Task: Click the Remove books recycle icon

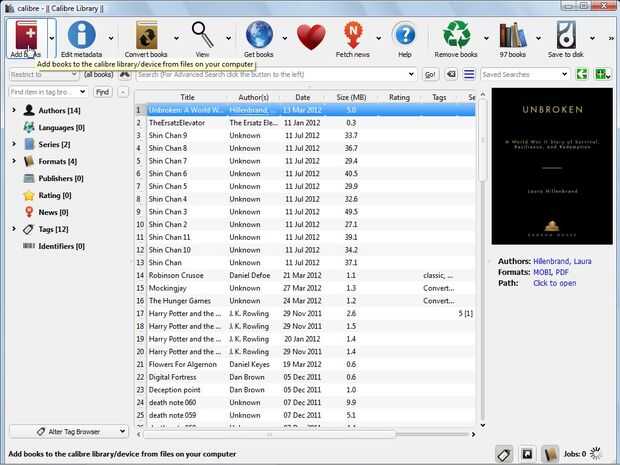Action: pyautogui.click(x=456, y=35)
